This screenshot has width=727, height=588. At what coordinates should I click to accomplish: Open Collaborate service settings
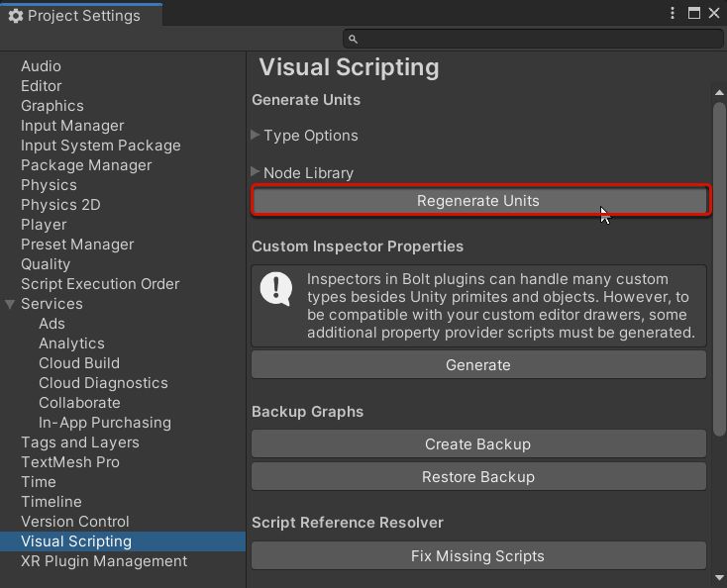[x=80, y=403]
